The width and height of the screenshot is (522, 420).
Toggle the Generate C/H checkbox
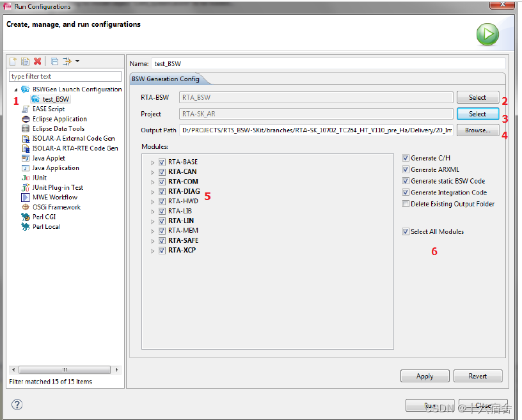pyautogui.click(x=406, y=158)
